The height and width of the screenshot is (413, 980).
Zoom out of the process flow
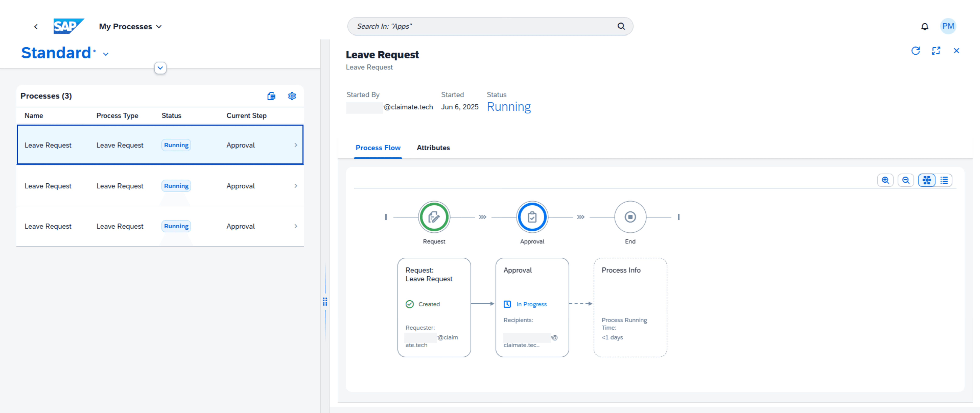906,180
